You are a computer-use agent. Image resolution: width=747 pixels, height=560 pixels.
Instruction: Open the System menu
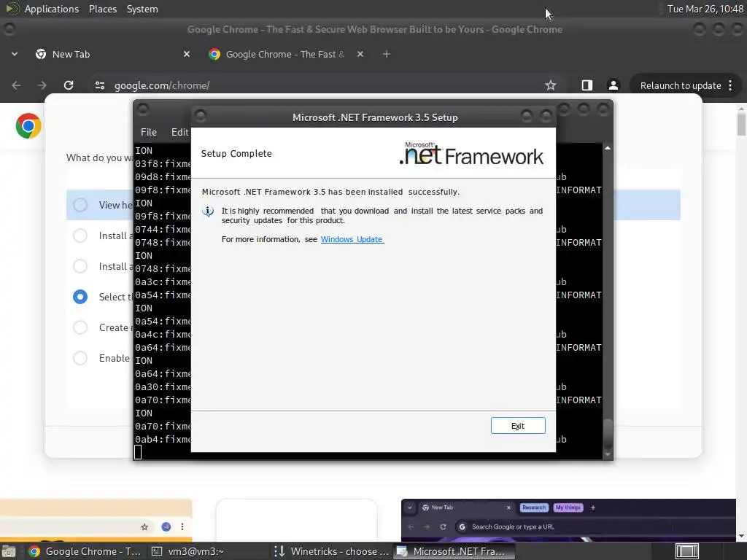[x=142, y=9]
